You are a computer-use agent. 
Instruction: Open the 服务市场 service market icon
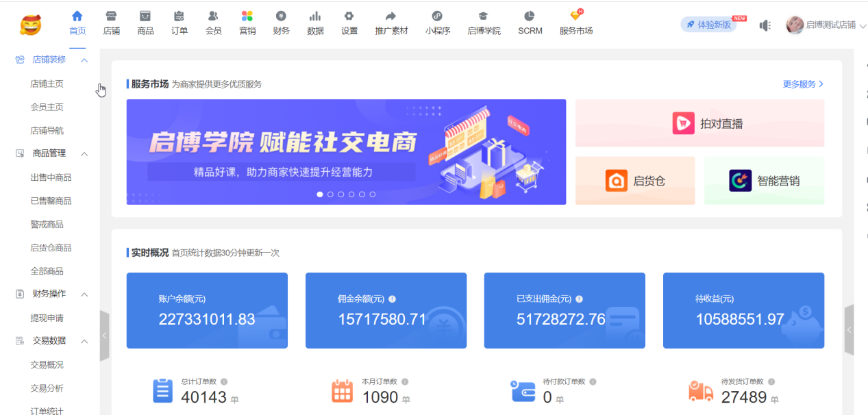tap(575, 16)
